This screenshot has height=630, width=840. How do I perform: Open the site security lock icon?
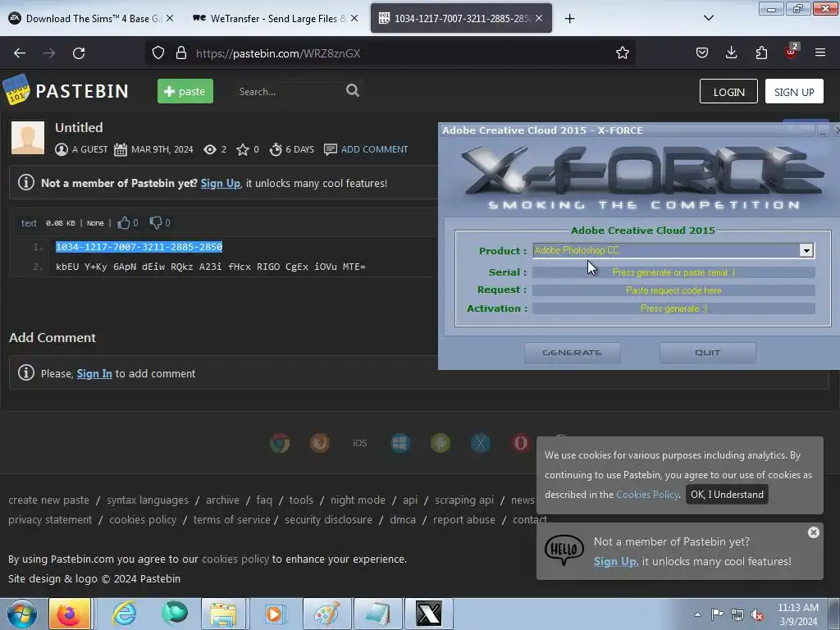pyautogui.click(x=181, y=53)
